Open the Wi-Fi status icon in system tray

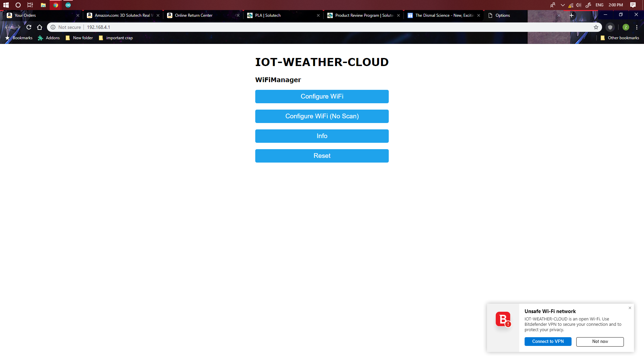[x=571, y=5]
